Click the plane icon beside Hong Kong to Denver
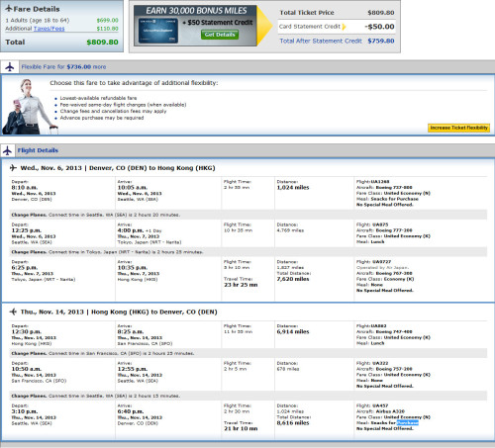495x448 pixels. (13, 312)
